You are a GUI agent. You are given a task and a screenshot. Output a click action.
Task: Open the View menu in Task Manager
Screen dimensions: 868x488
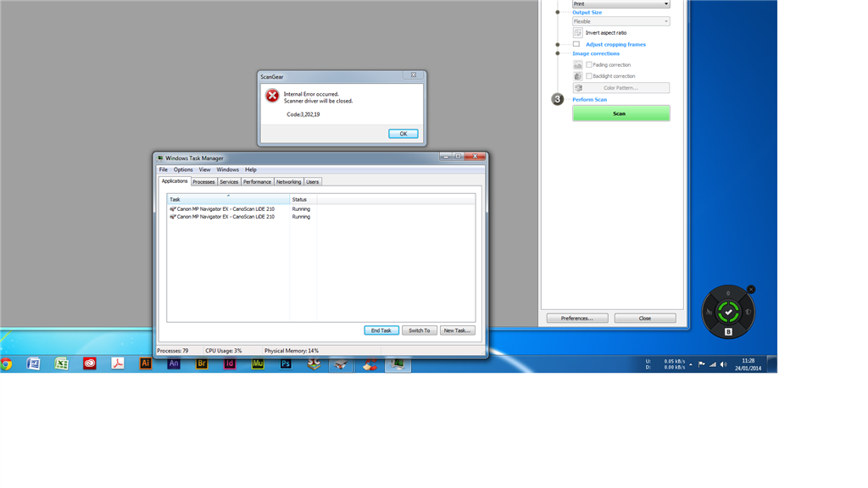tap(205, 169)
